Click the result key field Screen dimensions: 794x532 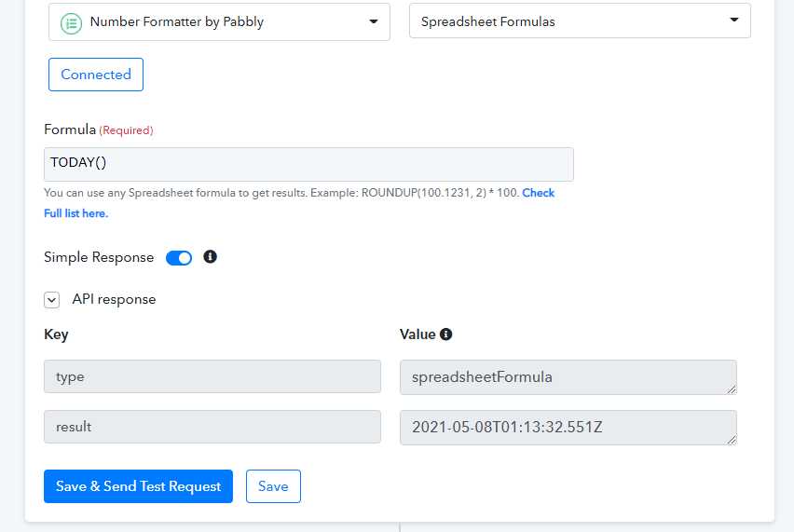(212, 426)
